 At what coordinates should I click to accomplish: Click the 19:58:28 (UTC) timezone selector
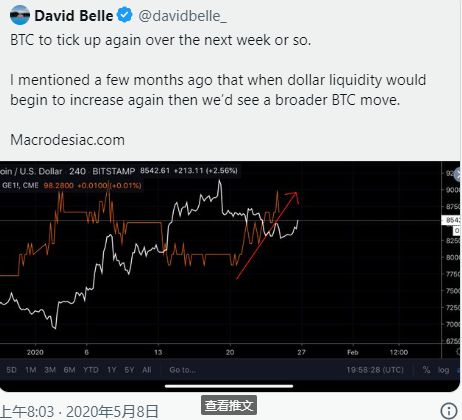point(375,370)
